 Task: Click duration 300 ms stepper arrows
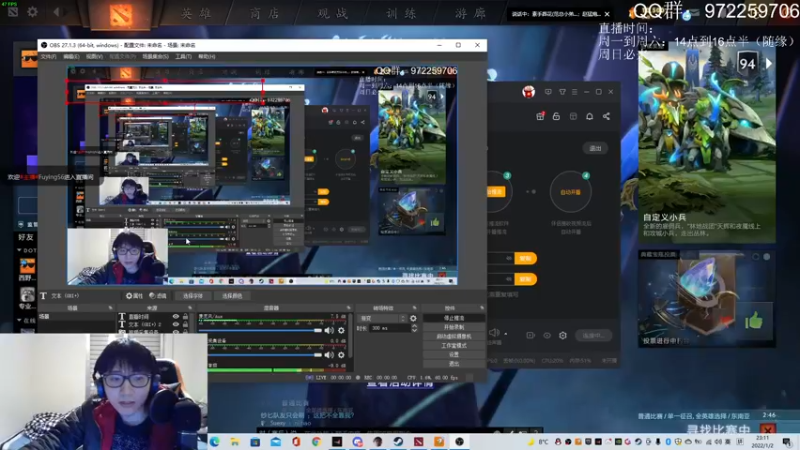[414, 329]
